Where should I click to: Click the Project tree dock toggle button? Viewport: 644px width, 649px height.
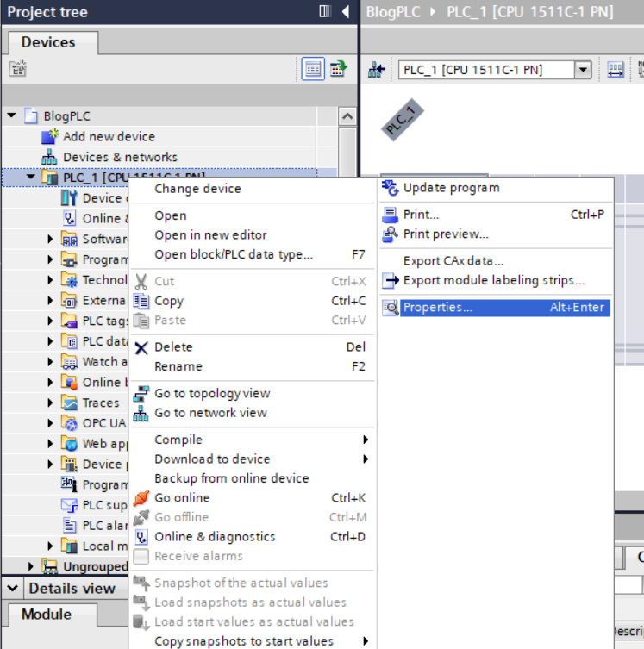(325, 11)
